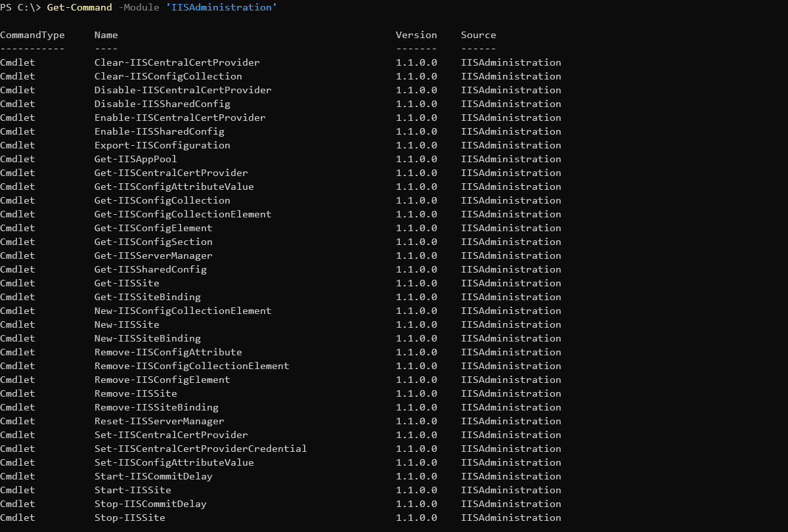788x532 pixels.
Task: Click the PS C:\> prompt text
Action: point(20,7)
